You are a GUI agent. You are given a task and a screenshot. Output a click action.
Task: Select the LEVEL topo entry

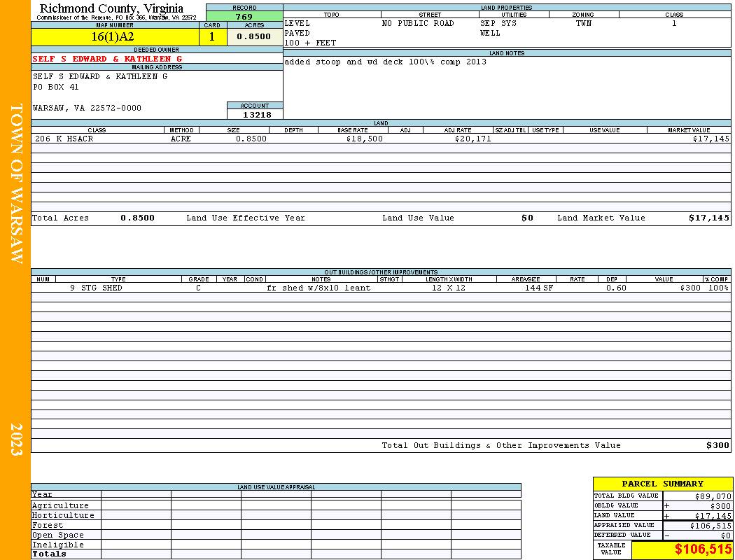297,23
